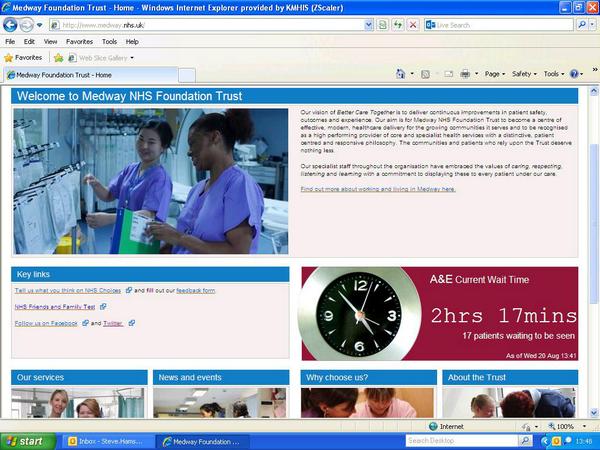Open the File menu
The height and width of the screenshot is (450, 600).
click(x=10, y=42)
